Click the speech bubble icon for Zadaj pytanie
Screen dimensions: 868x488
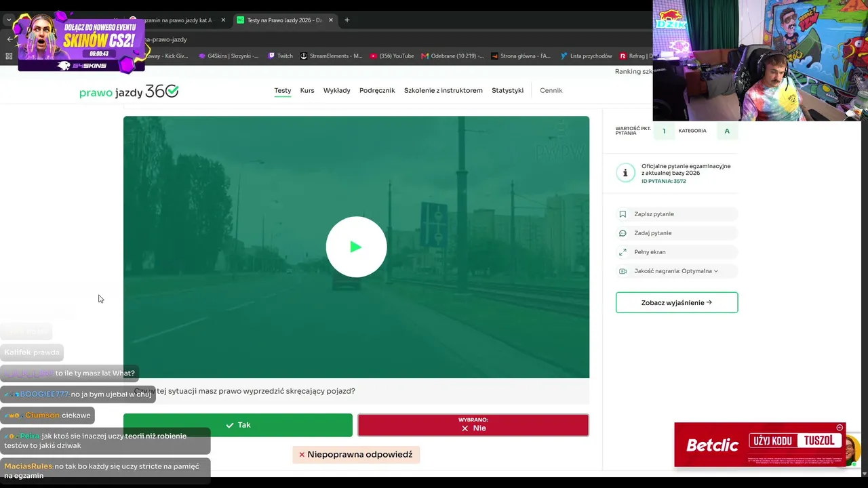coord(623,233)
